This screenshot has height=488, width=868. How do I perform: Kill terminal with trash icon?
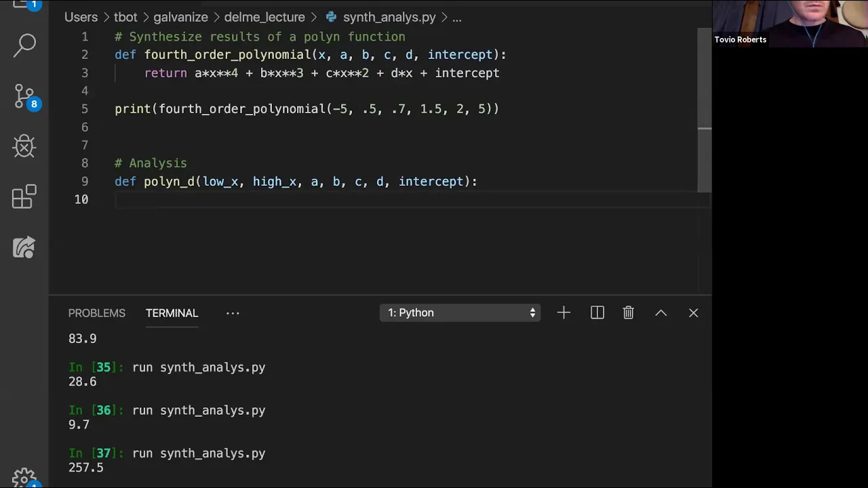coord(629,312)
